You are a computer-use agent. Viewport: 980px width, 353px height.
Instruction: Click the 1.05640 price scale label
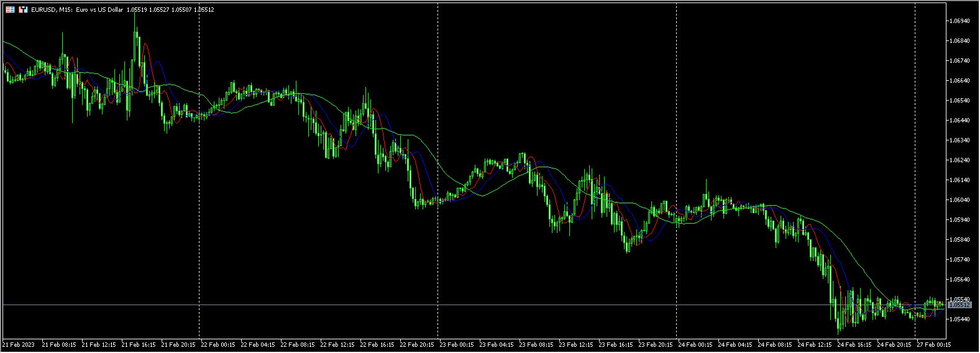(959, 280)
